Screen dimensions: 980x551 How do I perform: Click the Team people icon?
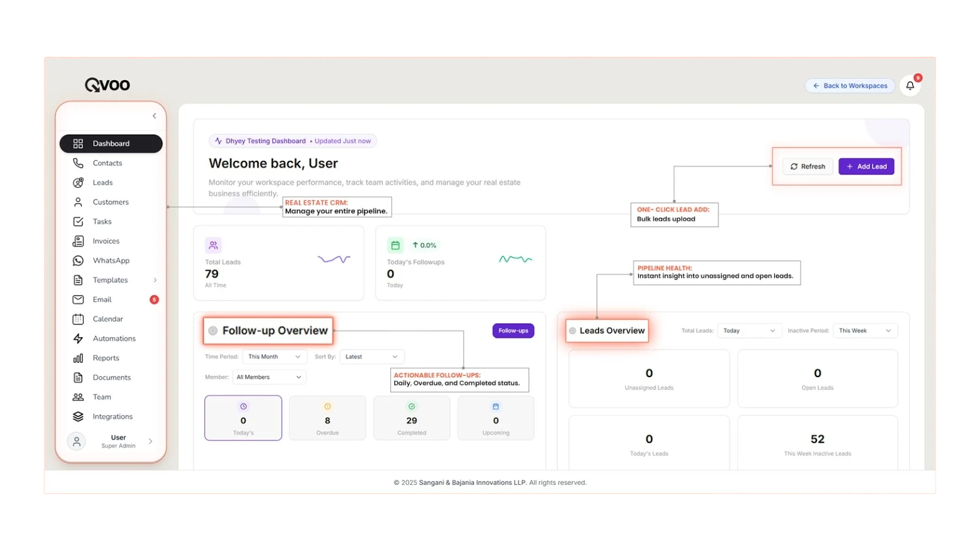click(x=78, y=397)
